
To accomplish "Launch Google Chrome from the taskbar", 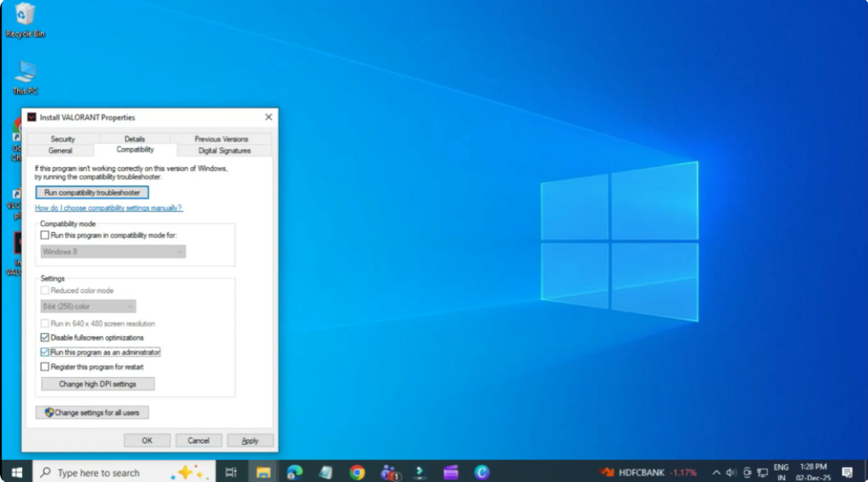I will (357, 472).
